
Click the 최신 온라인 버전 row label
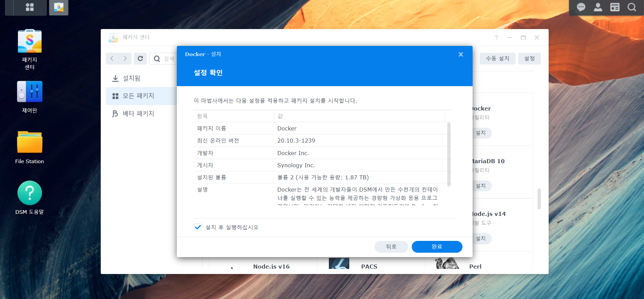pos(218,141)
